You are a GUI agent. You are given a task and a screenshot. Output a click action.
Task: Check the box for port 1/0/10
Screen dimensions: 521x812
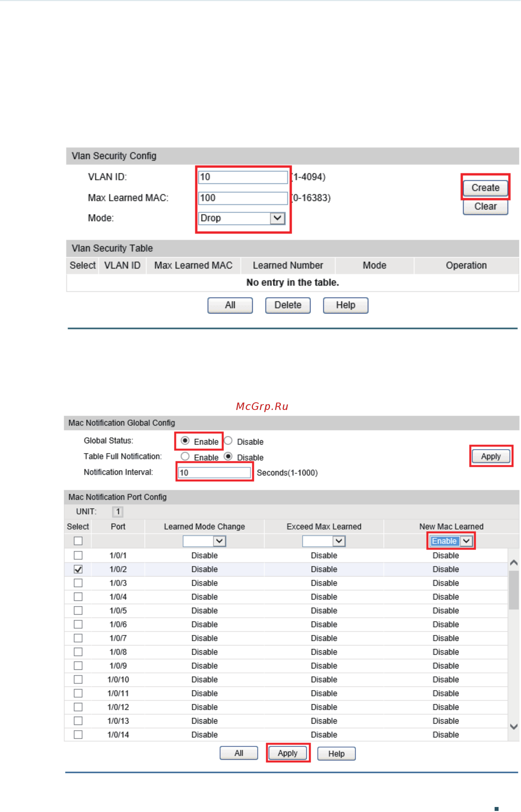(x=78, y=679)
